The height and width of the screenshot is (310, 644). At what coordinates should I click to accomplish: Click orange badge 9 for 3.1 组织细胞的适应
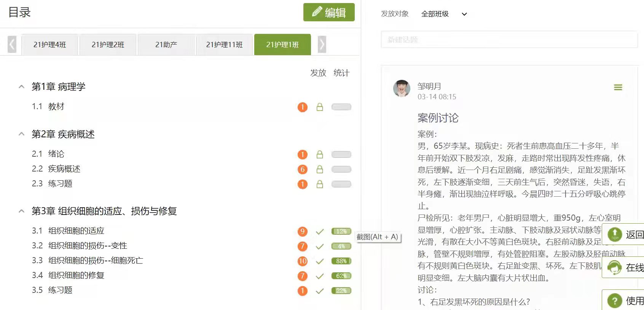coord(303,231)
